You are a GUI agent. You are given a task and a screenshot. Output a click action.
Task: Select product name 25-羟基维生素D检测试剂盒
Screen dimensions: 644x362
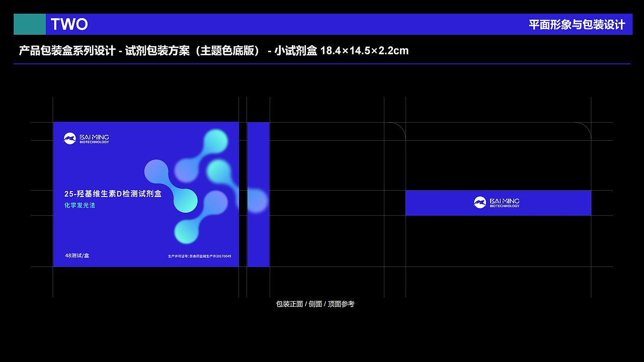113,194
